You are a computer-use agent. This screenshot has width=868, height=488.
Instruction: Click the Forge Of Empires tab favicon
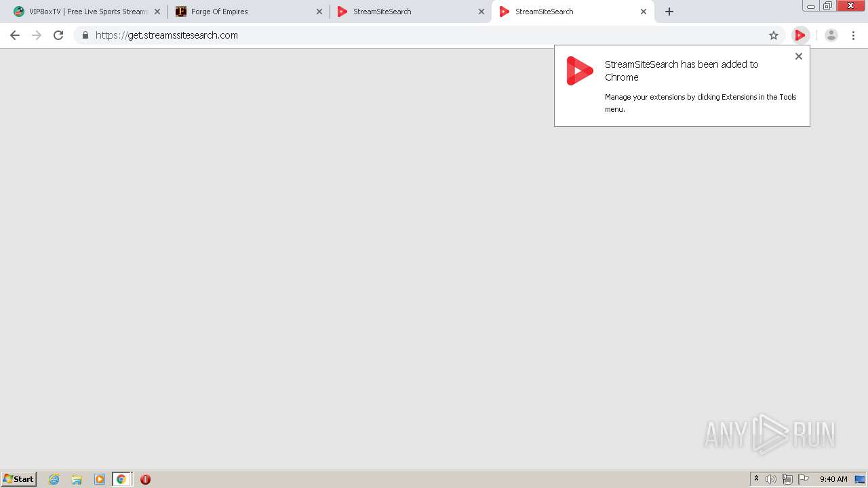point(181,12)
